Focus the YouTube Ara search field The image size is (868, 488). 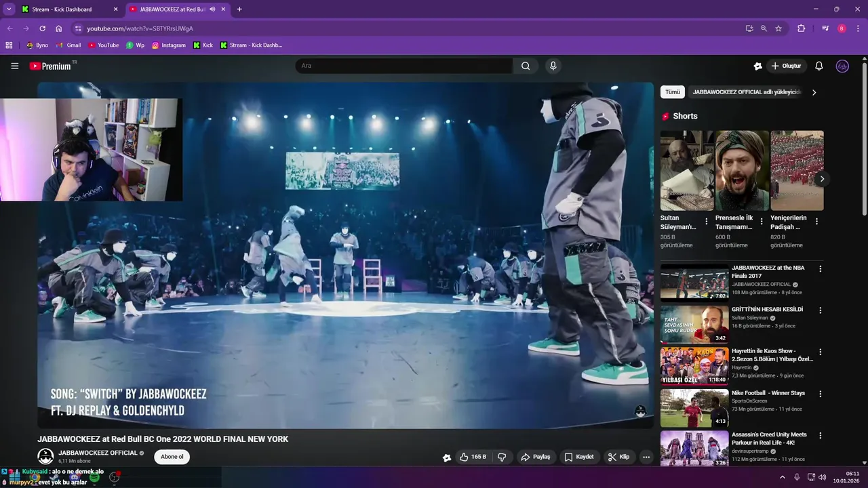[x=403, y=66]
